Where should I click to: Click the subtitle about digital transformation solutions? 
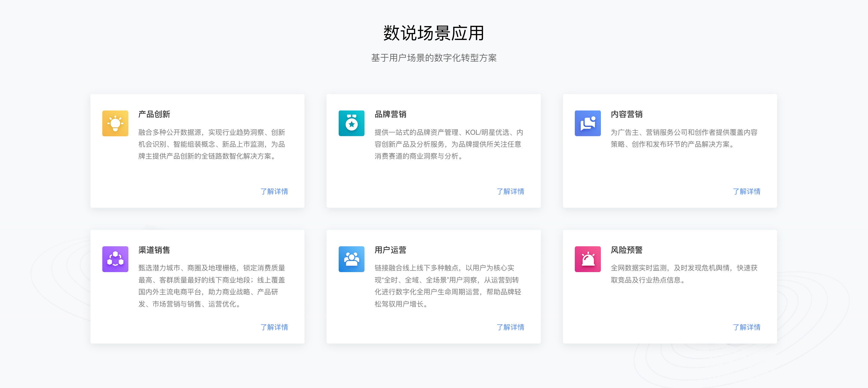[434, 58]
